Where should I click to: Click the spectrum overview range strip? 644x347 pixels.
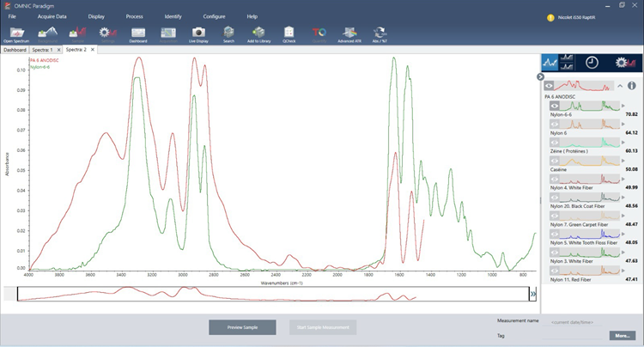pos(273,294)
